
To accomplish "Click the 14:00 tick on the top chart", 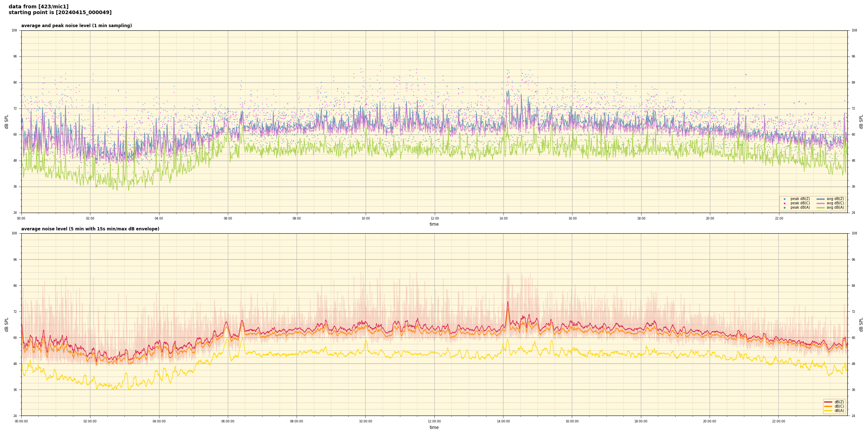I will [x=503, y=218].
